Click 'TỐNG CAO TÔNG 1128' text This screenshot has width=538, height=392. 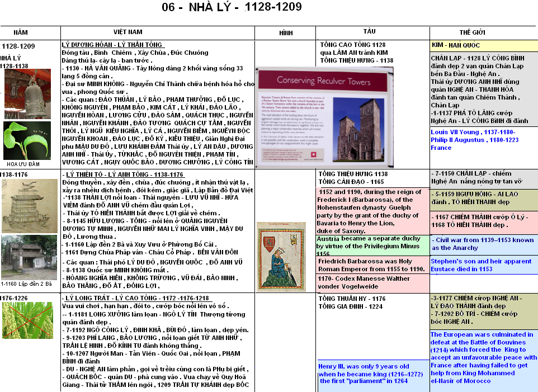click(x=353, y=45)
